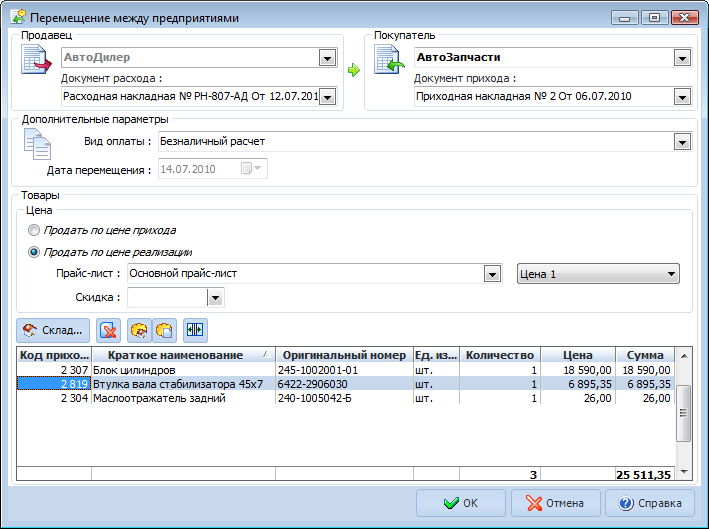Sort by 'Краткое наименование' column header
This screenshot has height=529, width=709.
(x=181, y=355)
